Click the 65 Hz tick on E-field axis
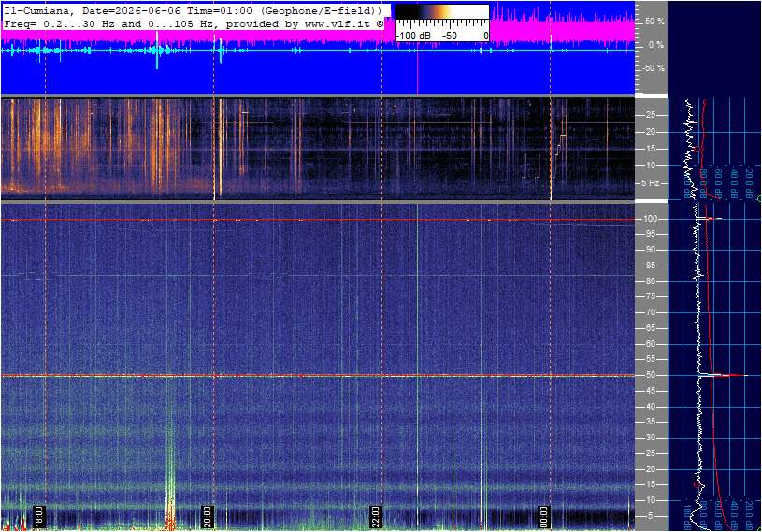Image resolution: width=762 pixels, height=532 pixels. (650, 328)
